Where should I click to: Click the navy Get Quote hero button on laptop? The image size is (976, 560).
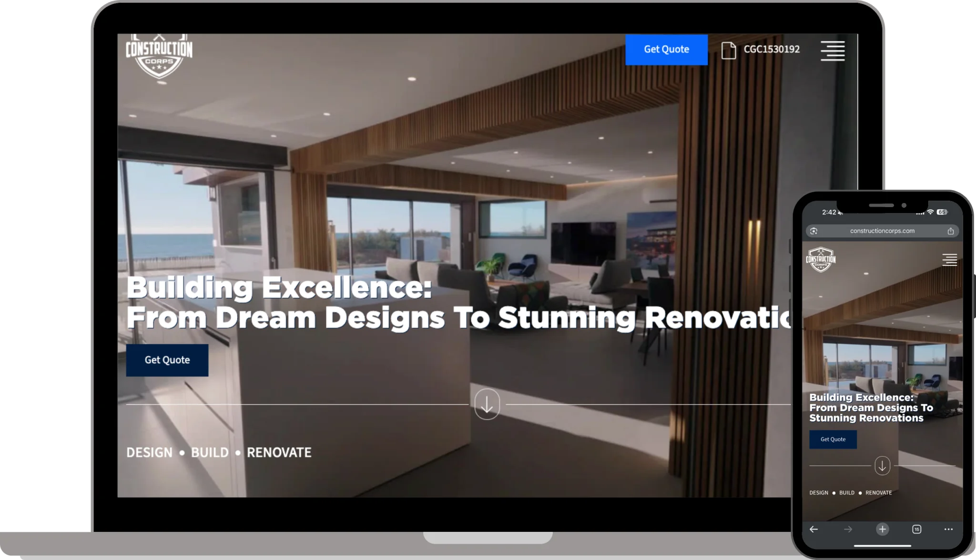pyautogui.click(x=167, y=360)
